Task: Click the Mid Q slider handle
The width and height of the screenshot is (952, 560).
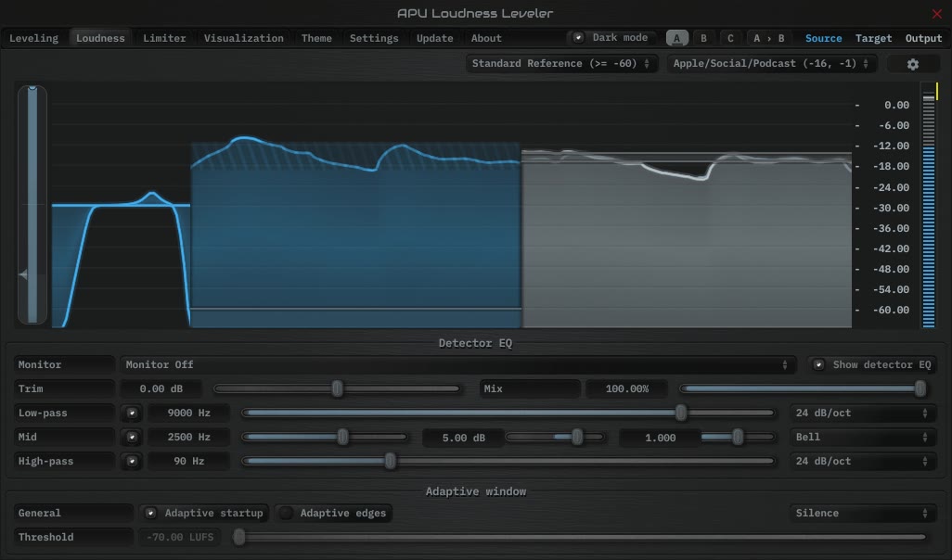Action: point(738,437)
